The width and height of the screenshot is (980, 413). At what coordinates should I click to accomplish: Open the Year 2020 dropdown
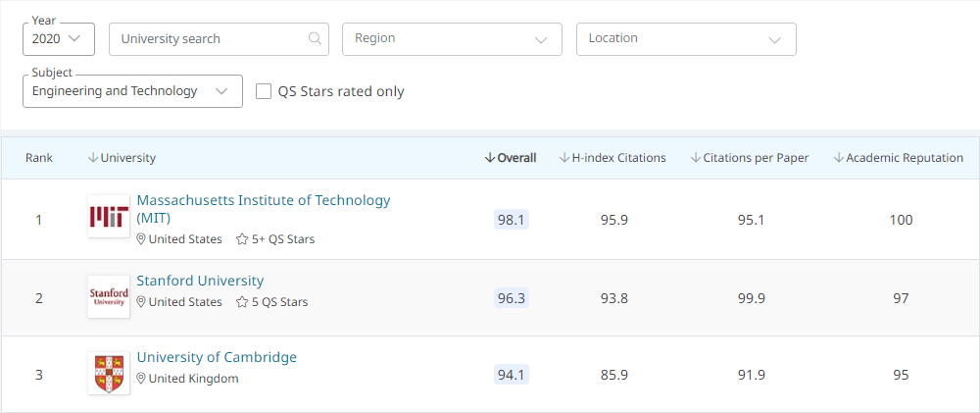coord(58,39)
